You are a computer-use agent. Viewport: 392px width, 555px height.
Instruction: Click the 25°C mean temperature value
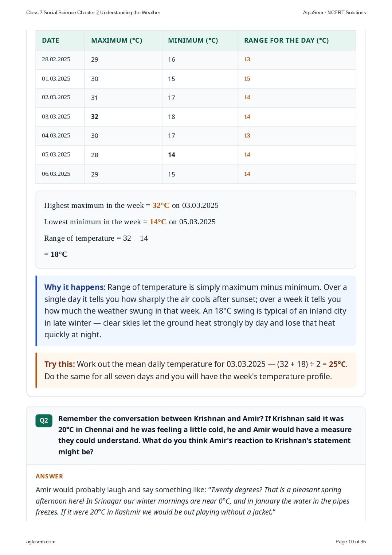click(x=337, y=364)
